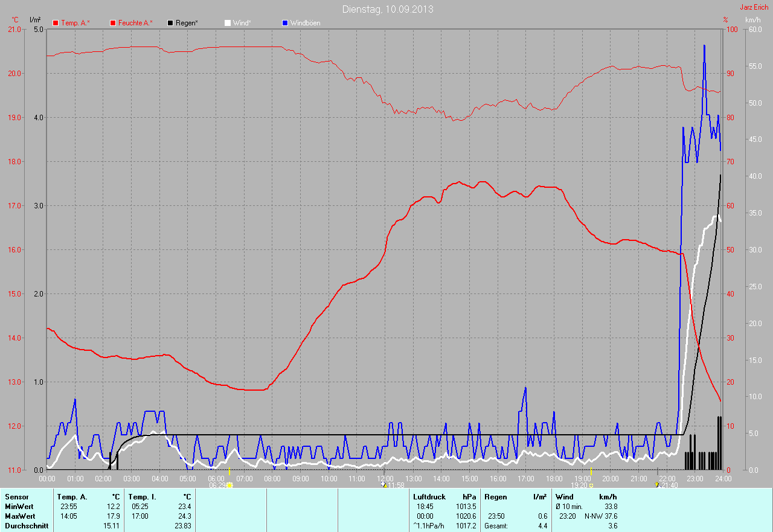Select the Feuchte A.* legend label
The image size is (773, 532).
[x=135, y=23]
